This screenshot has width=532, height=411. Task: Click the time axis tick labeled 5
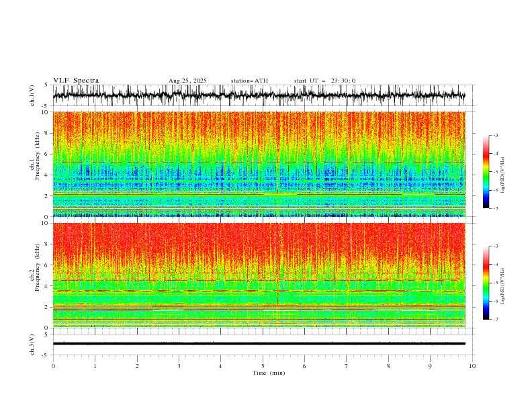[263, 366]
